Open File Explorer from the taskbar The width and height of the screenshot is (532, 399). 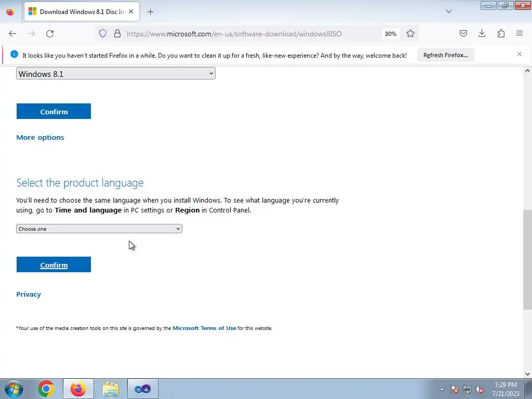click(x=111, y=389)
